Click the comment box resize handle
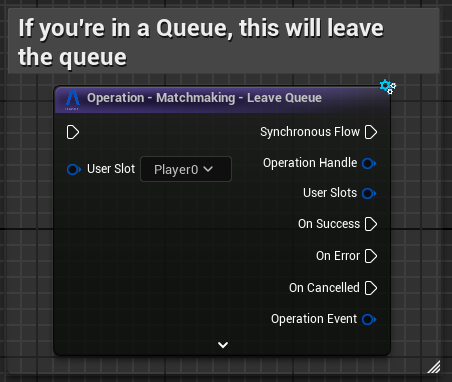 434,367
